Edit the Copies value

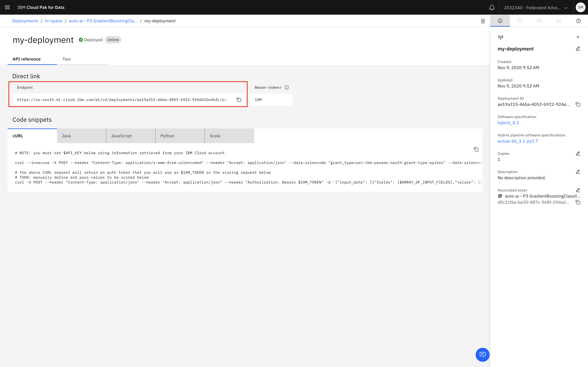point(578,153)
